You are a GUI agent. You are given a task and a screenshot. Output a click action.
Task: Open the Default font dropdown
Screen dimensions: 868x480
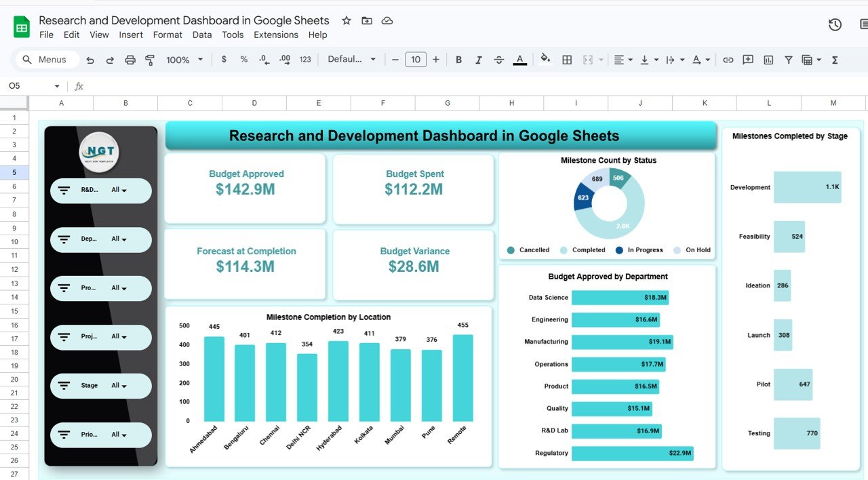pyautogui.click(x=351, y=60)
